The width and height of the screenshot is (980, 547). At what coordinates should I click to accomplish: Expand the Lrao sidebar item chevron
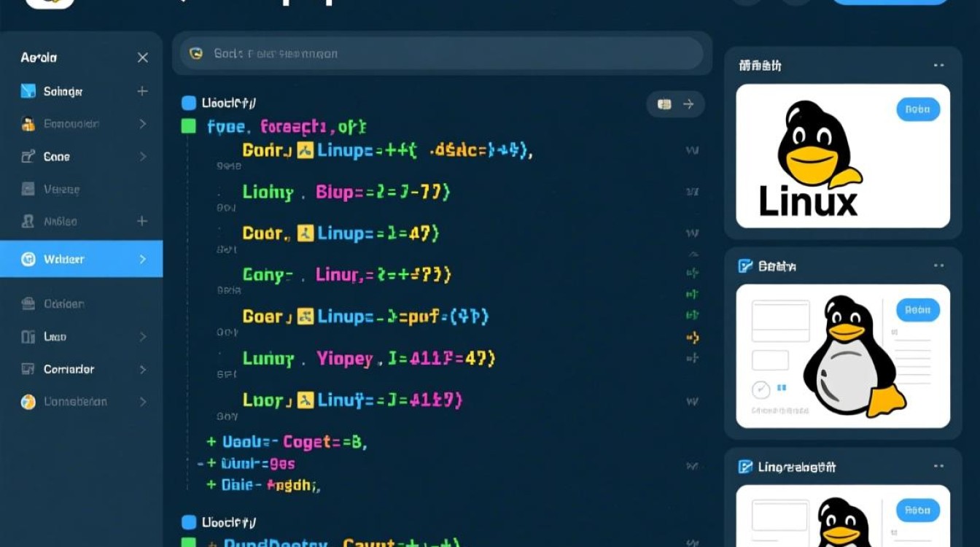coord(142,337)
